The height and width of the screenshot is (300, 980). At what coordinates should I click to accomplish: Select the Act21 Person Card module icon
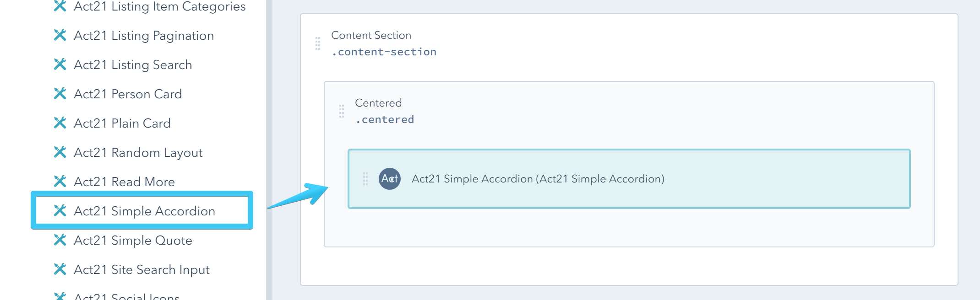pos(60,94)
